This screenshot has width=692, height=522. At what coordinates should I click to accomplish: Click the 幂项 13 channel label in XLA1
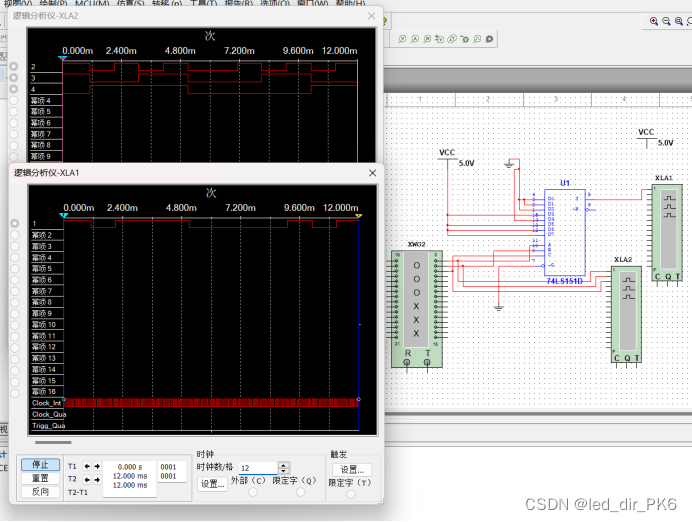[44, 358]
